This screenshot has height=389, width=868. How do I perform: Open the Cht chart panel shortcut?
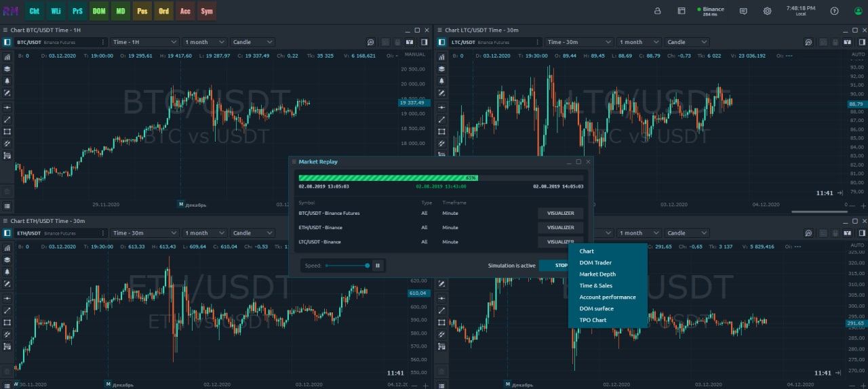(x=34, y=11)
